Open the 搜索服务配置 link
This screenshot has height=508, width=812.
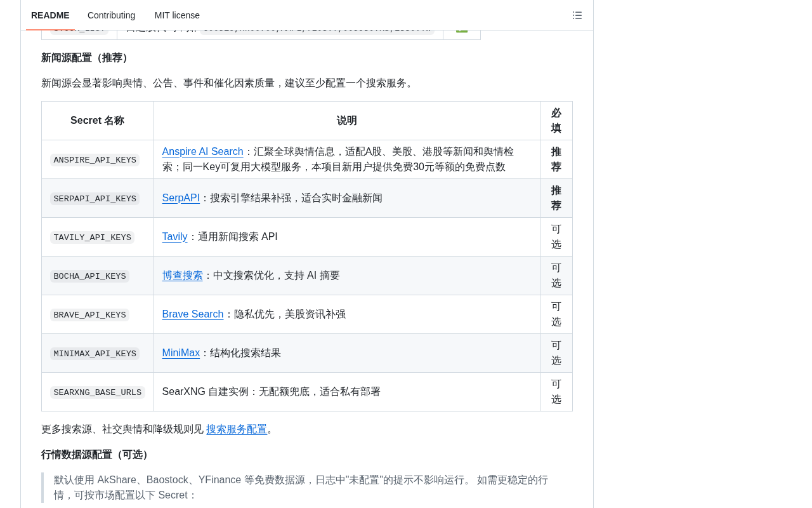[x=237, y=429]
